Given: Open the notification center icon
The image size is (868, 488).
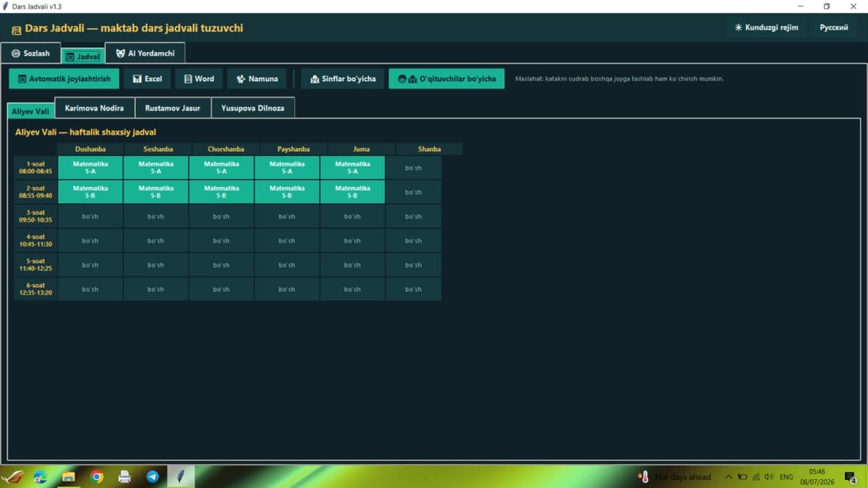Looking at the screenshot, I should (850, 476).
